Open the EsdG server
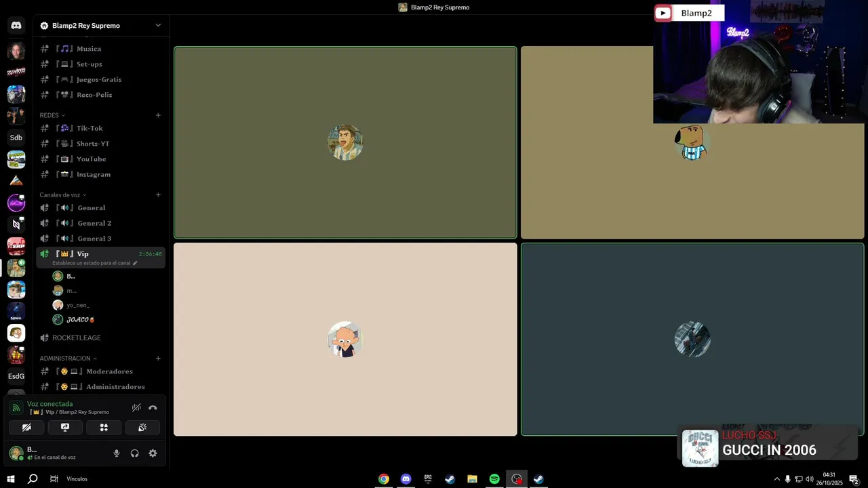 pyautogui.click(x=16, y=376)
